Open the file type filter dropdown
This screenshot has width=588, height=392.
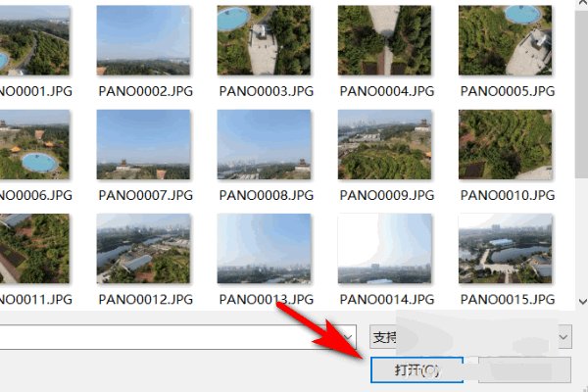tap(470, 337)
